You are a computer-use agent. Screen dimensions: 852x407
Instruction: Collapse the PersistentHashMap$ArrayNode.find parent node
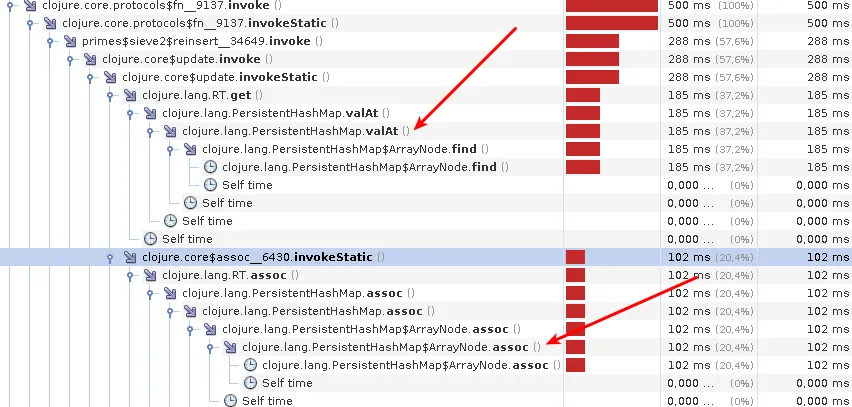(170, 149)
